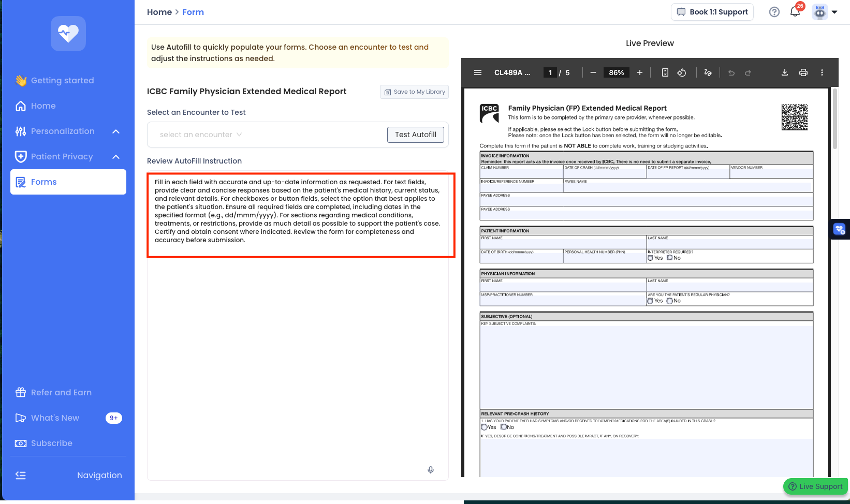Viewport: 850px width, 504px height.
Task: Zoom out the PDF preview
Action: 593,72
